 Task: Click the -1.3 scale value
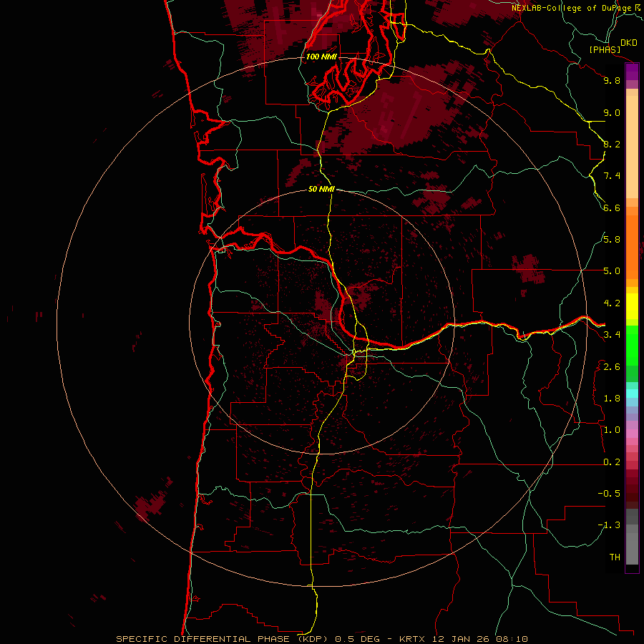[x=609, y=525]
